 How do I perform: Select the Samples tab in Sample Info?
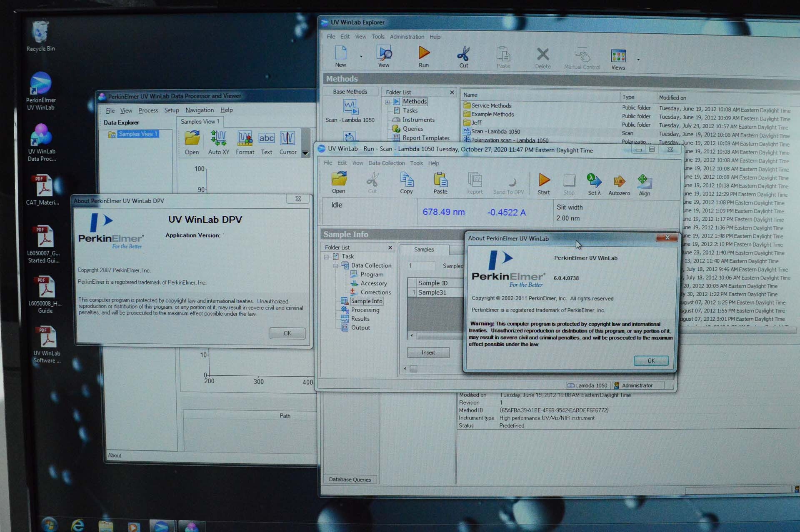coord(424,250)
